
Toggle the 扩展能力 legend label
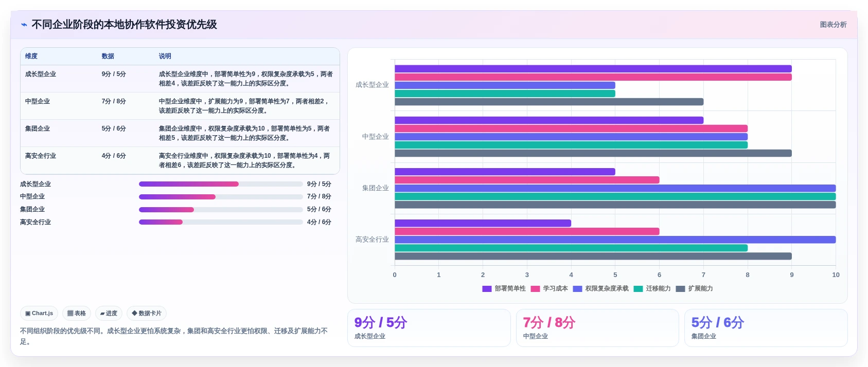coord(700,289)
